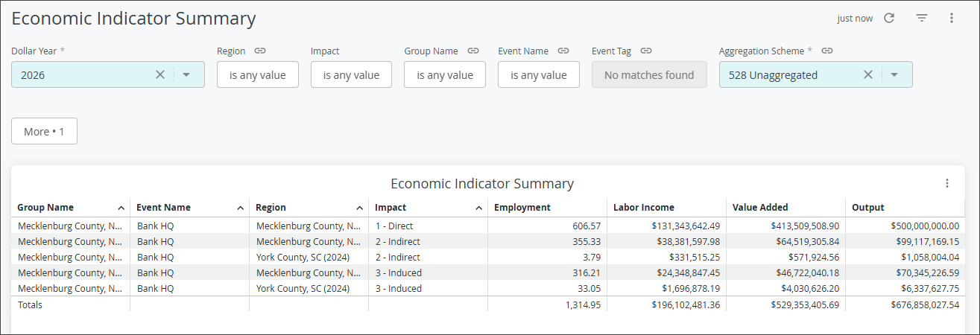Sort by the Region column arrow
This screenshot has width=980, height=335.
tap(360, 208)
